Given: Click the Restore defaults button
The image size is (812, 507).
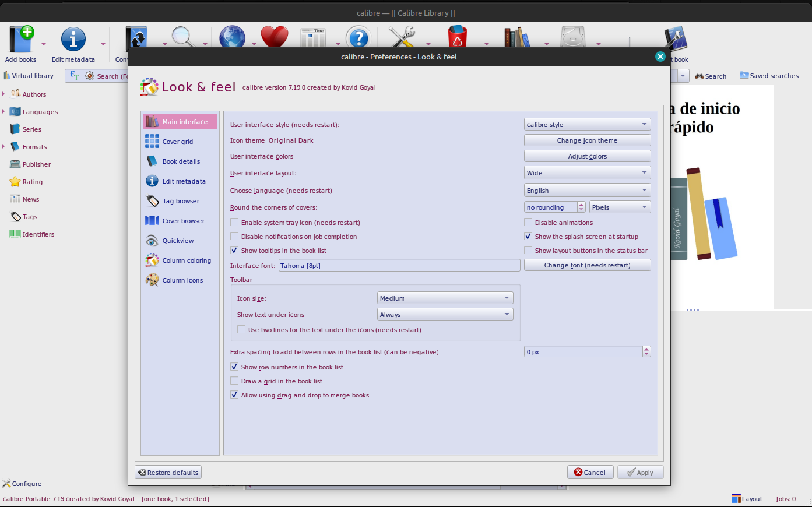Looking at the screenshot, I should pos(168,473).
